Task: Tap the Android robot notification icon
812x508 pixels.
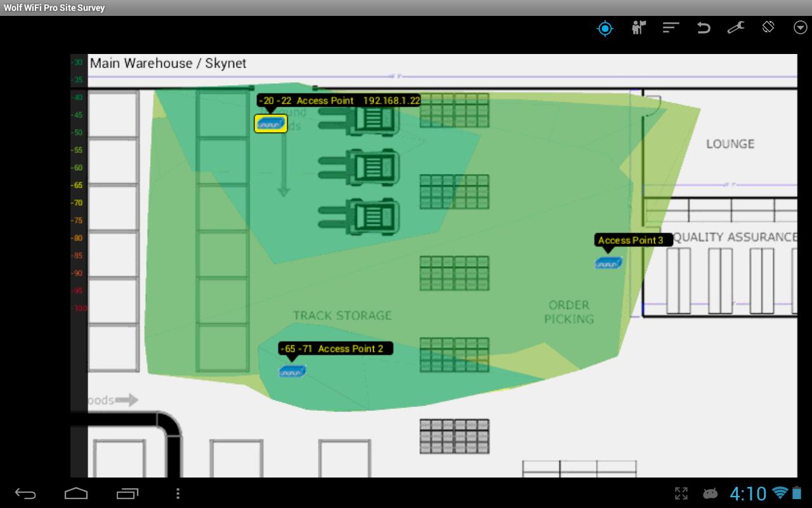Action: click(710, 493)
